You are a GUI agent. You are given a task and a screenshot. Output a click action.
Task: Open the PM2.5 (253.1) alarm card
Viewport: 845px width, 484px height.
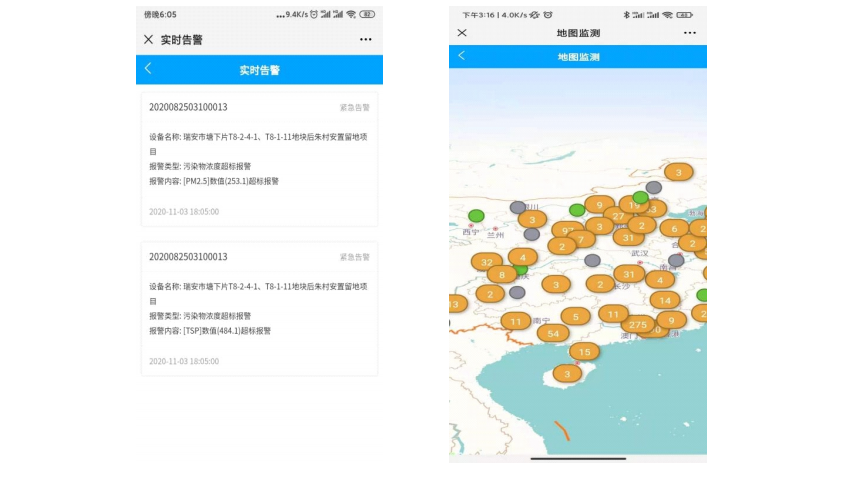click(259, 158)
